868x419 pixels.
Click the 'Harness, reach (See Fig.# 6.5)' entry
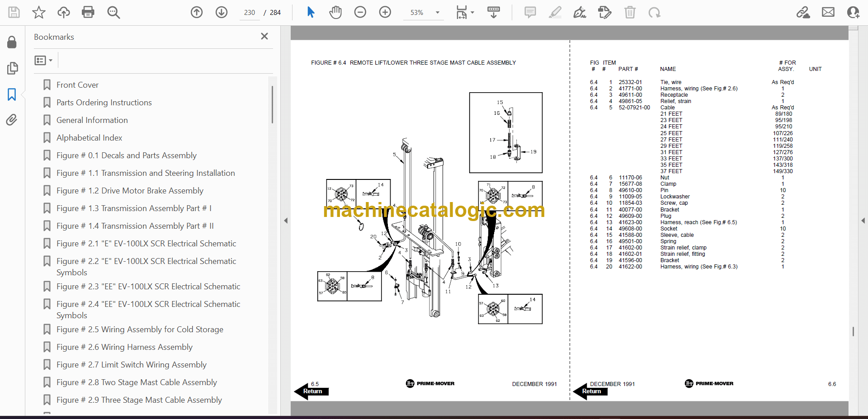pos(698,222)
